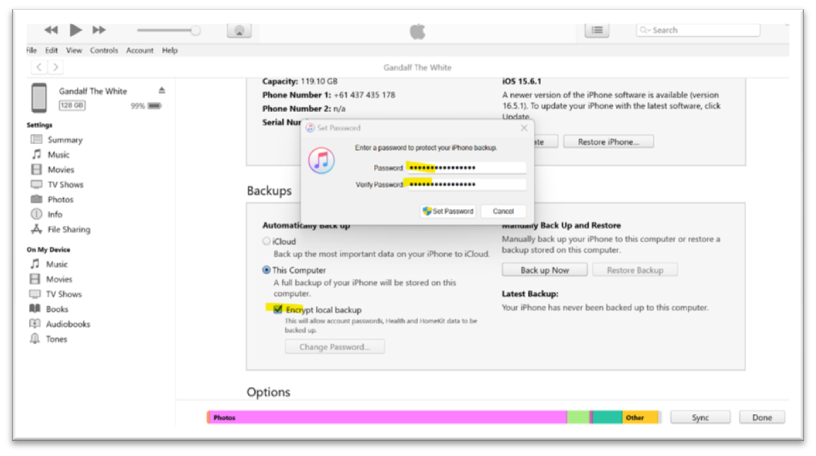Select the iCloud backup option
Viewport: 816px width, 456px height.
266,242
